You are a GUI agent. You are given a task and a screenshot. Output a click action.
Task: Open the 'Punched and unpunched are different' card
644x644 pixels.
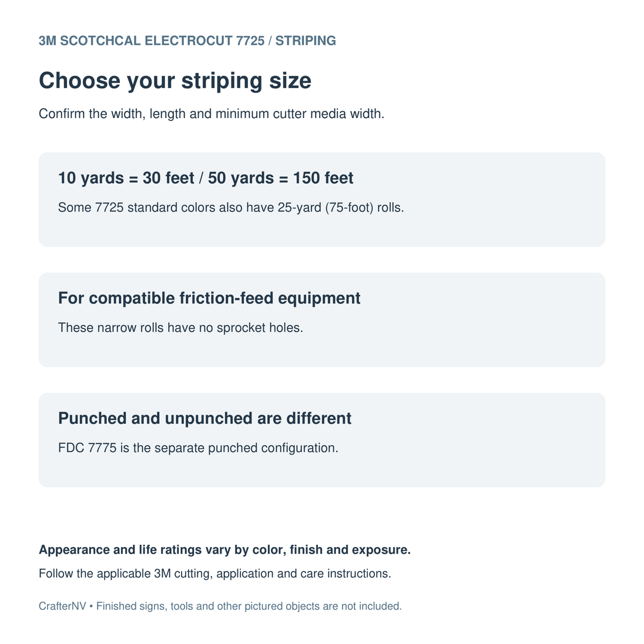321,440
